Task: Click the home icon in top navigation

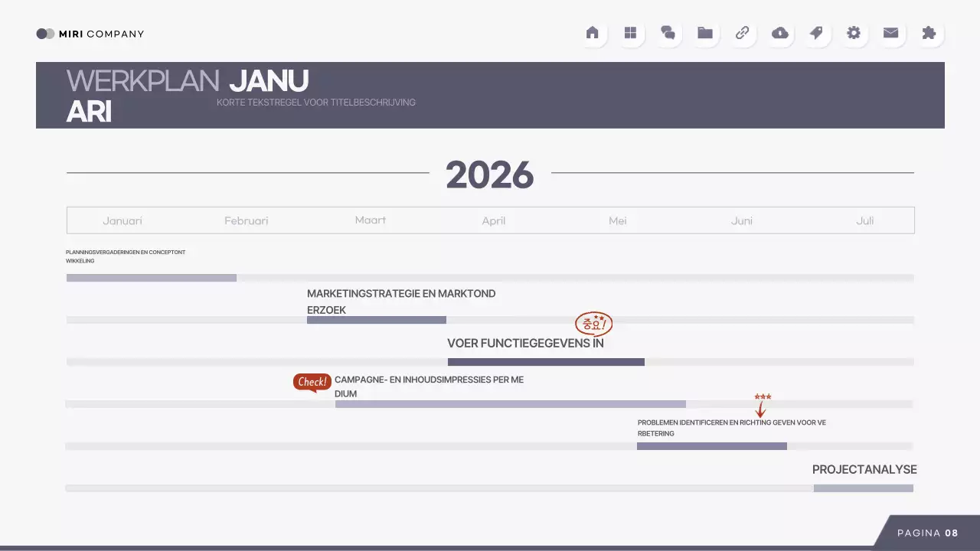Action: 592,33
